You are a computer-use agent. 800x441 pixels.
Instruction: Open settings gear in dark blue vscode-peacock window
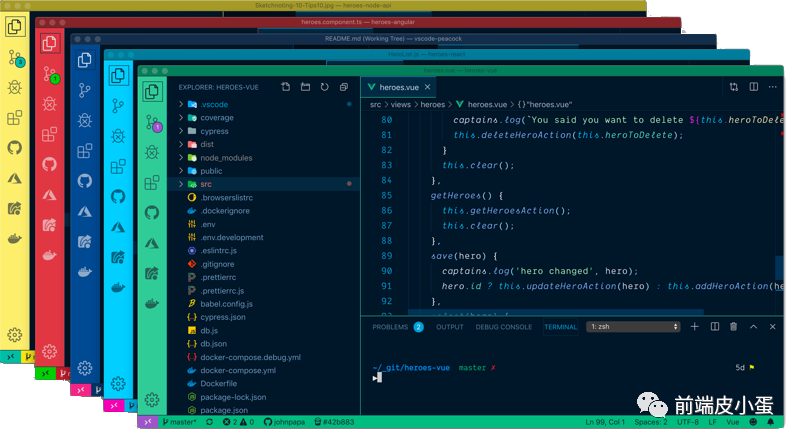pyautogui.click(x=85, y=368)
